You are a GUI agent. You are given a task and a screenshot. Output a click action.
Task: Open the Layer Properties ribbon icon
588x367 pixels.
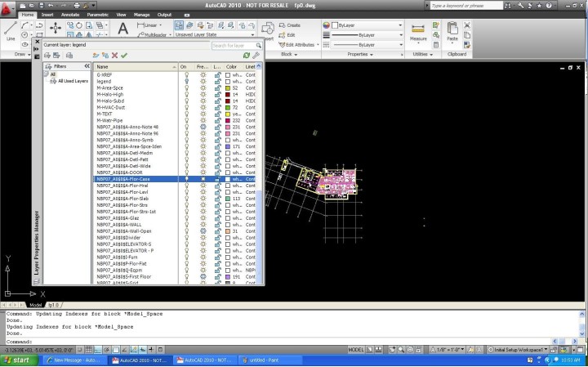[x=179, y=25]
